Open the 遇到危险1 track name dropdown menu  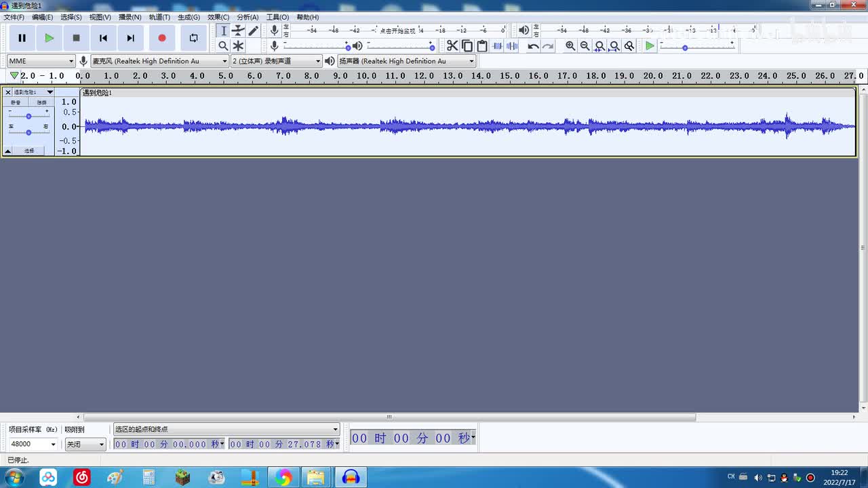[x=33, y=92]
